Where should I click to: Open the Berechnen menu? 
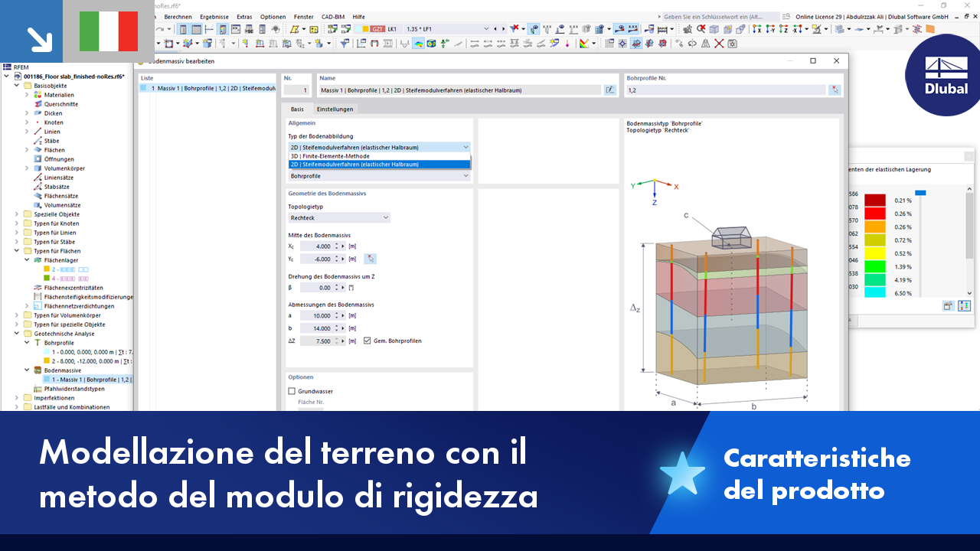point(178,16)
